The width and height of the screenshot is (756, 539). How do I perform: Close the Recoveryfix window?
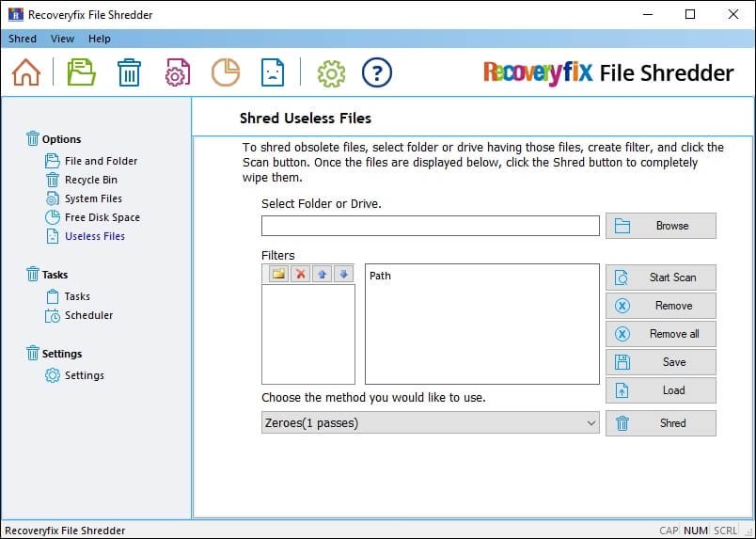(x=732, y=14)
